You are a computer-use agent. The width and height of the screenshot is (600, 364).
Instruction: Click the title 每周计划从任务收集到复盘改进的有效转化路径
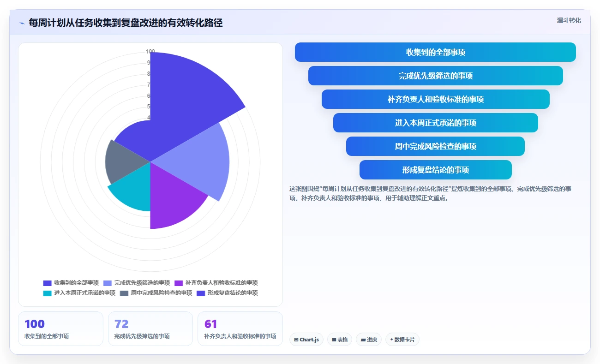(126, 23)
